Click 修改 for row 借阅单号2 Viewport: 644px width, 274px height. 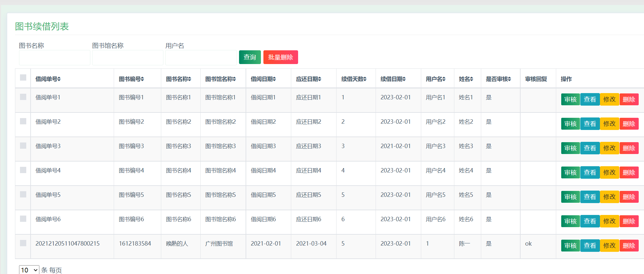609,124
